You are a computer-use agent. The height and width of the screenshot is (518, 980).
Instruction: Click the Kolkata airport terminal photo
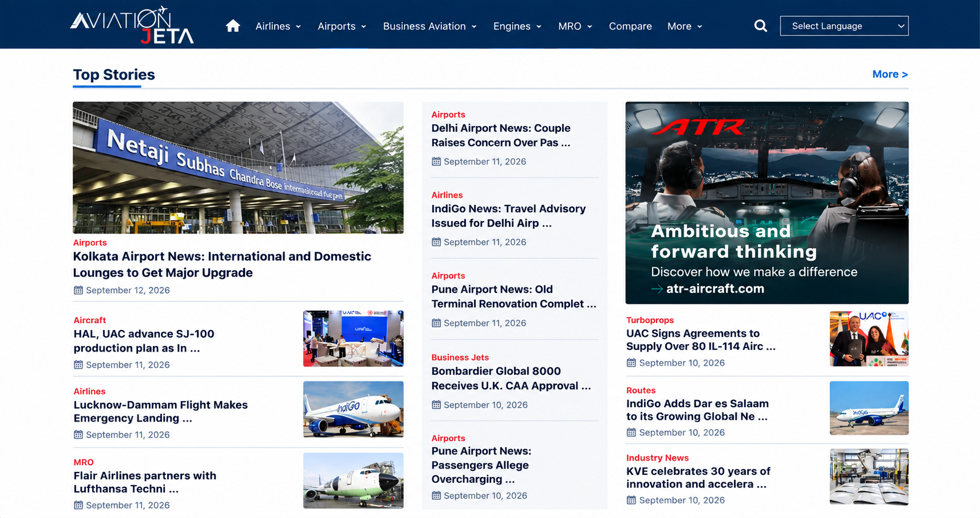238,168
